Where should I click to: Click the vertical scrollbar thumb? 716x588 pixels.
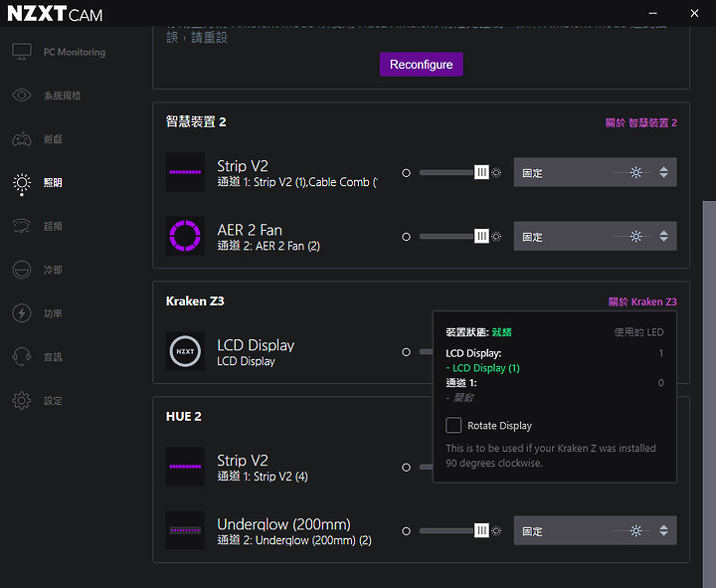point(709,394)
